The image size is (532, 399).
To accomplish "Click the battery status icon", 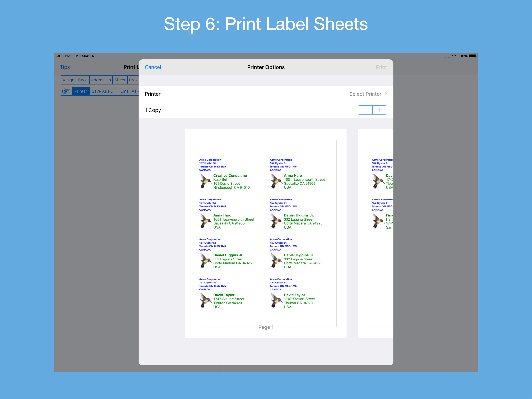I will tap(473, 56).
